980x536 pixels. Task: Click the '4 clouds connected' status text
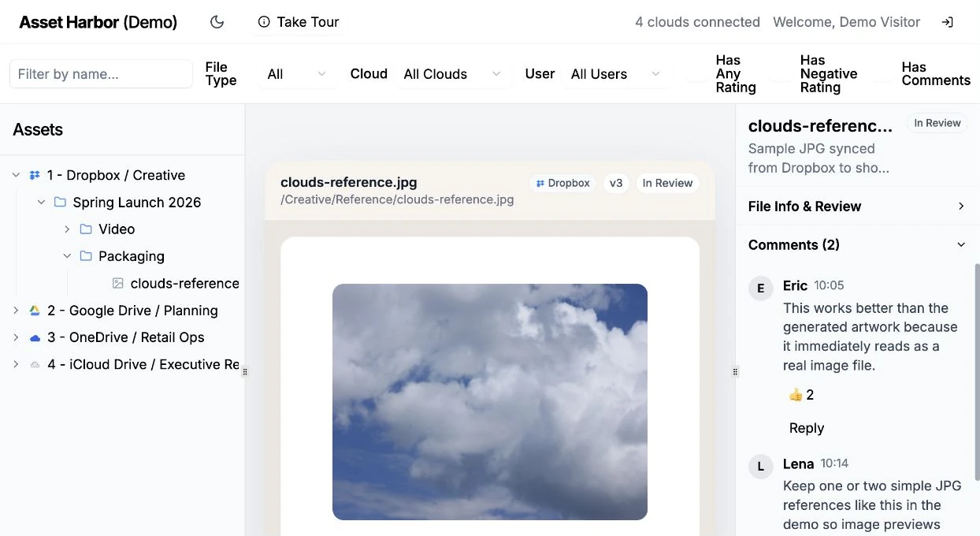click(x=697, y=22)
